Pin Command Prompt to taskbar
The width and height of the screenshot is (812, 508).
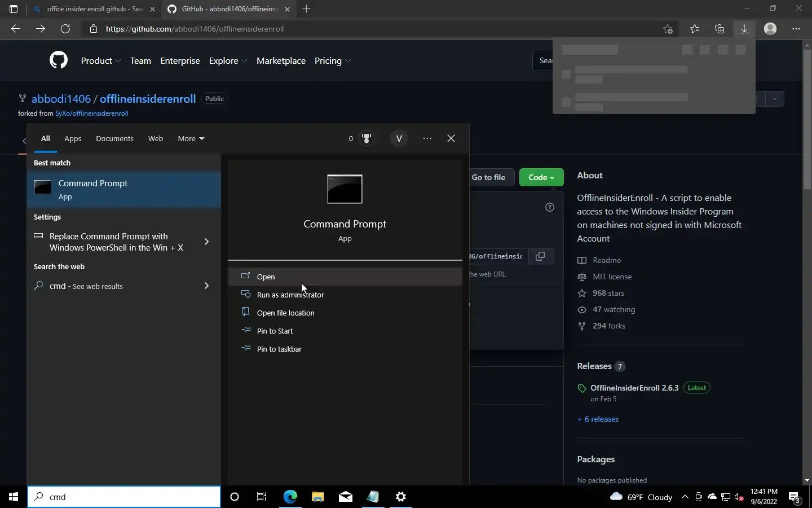click(345, 349)
